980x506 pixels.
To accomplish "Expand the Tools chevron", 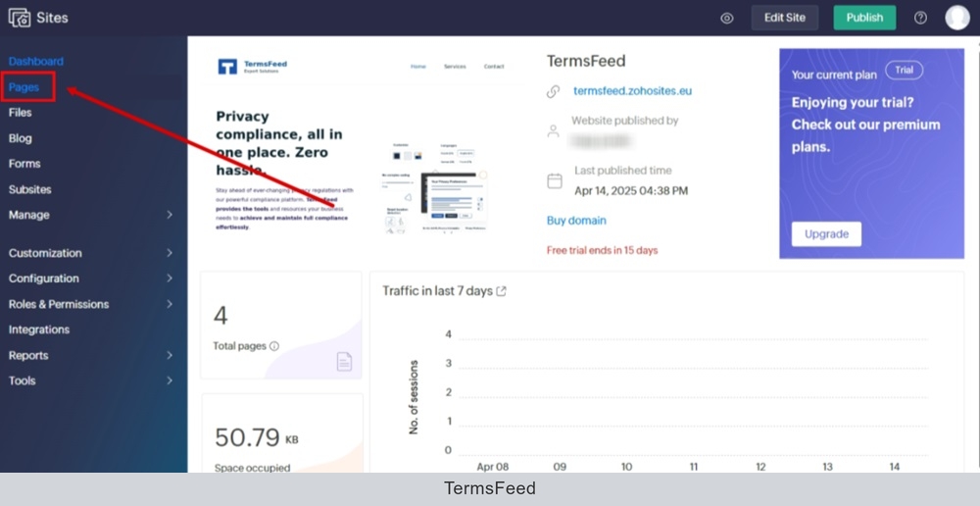I will (170, 380).
